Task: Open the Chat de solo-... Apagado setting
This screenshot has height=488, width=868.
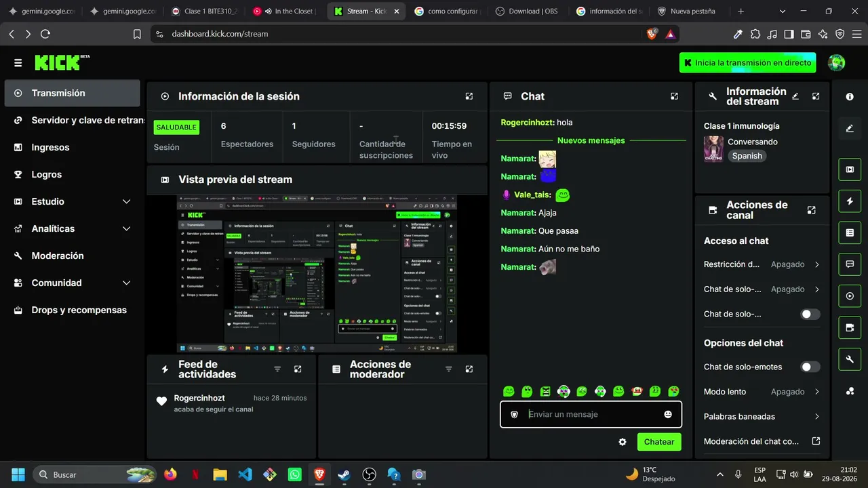Action: (762, 289)
